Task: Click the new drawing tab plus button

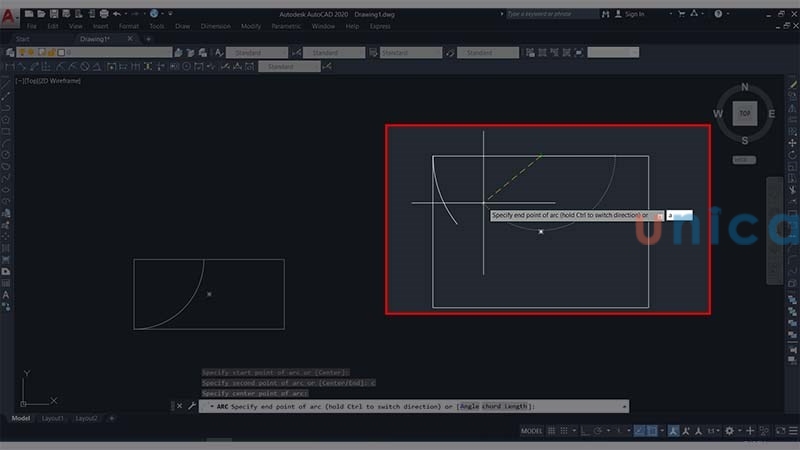Action: click(x=148, y=39)
